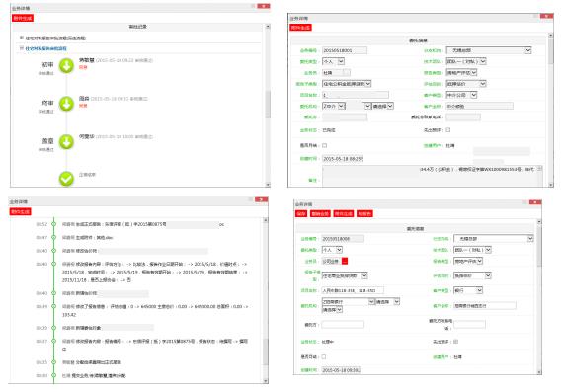Open the 银行 customer type dropdown in lower-right form
Image resolution: width=562 pixels, height=392 pixels.
coord(468,290)
